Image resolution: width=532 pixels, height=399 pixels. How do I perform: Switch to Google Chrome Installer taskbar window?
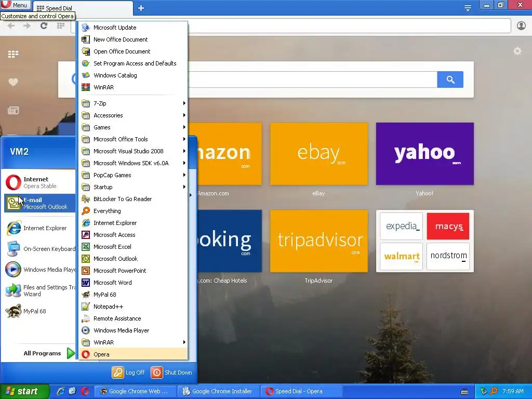point(219,391)
